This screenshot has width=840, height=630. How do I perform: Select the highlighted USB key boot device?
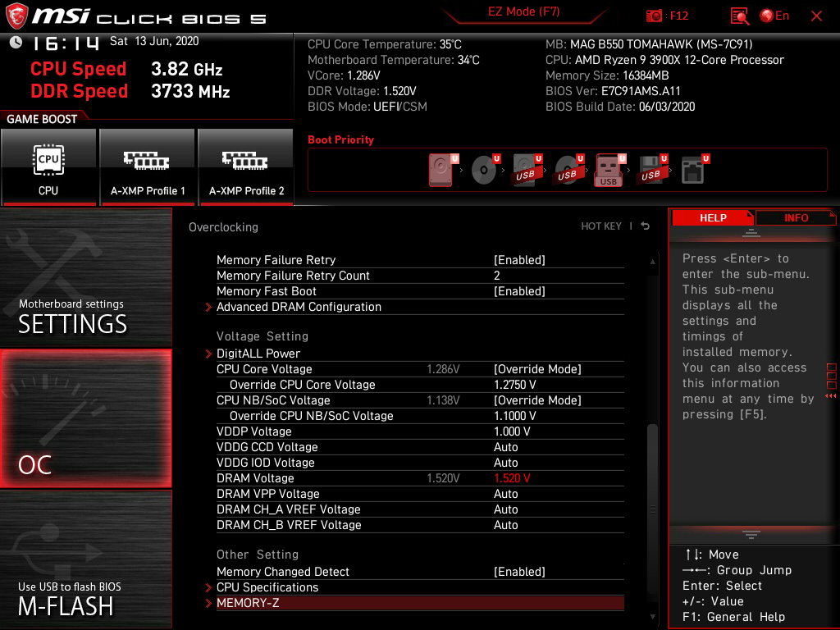pyautogui.click(x=609, y=170)
